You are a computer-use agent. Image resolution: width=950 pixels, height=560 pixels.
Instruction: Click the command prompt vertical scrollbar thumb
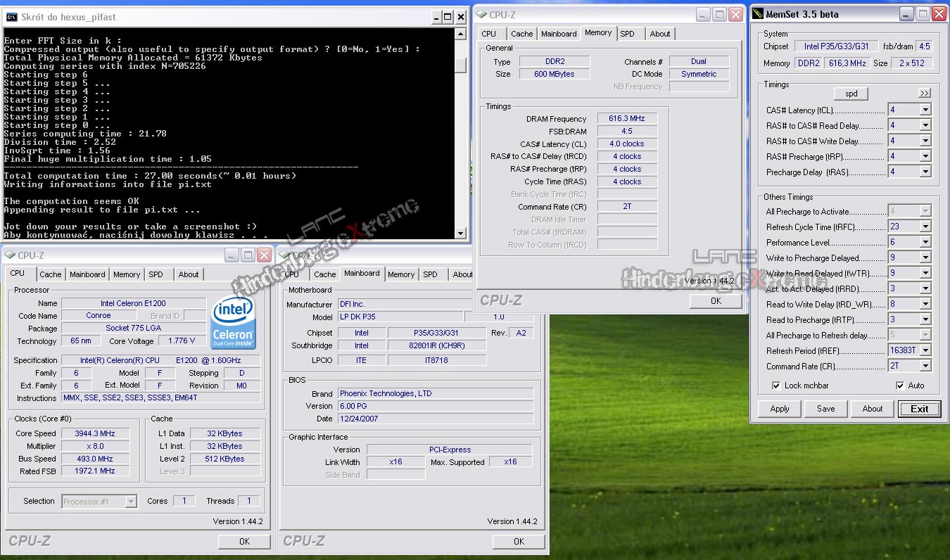point(461,64)
